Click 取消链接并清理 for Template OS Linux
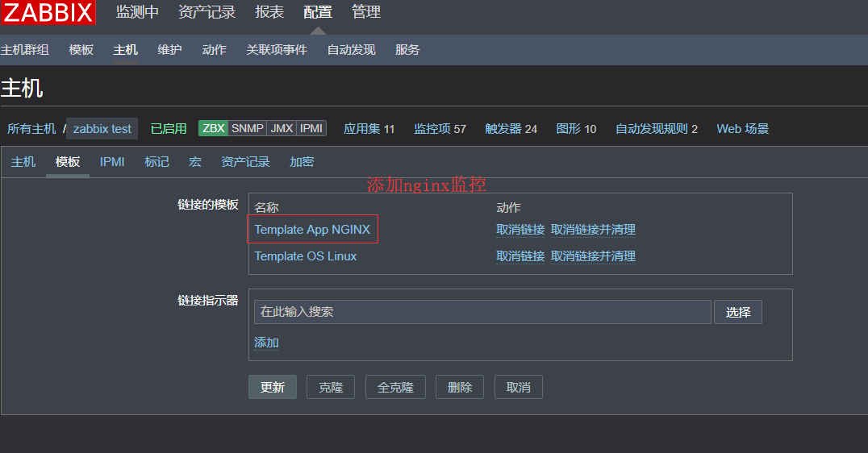The width and height of the screenshot is (868, 453). click(x=593, y=256)
